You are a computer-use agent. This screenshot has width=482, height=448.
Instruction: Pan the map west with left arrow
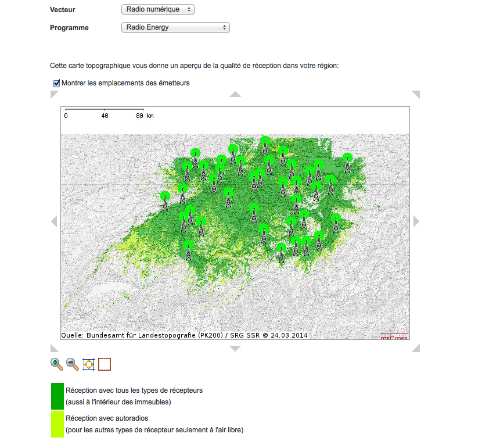[x=54, y=221]
